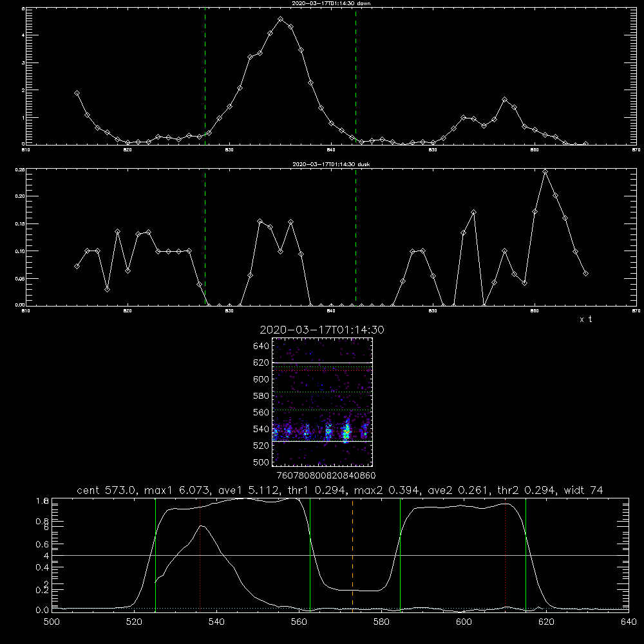The height and width of the screenshot is (644, 644).
Task: Click the 'x t' label below dusk plot
Action: (x=585, y=319)
